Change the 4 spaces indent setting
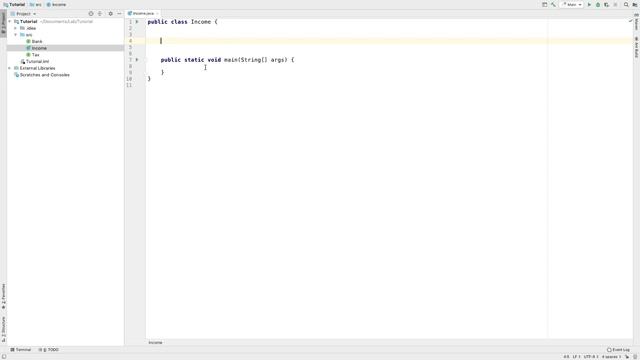640x360 pixels. coord(611,356)
